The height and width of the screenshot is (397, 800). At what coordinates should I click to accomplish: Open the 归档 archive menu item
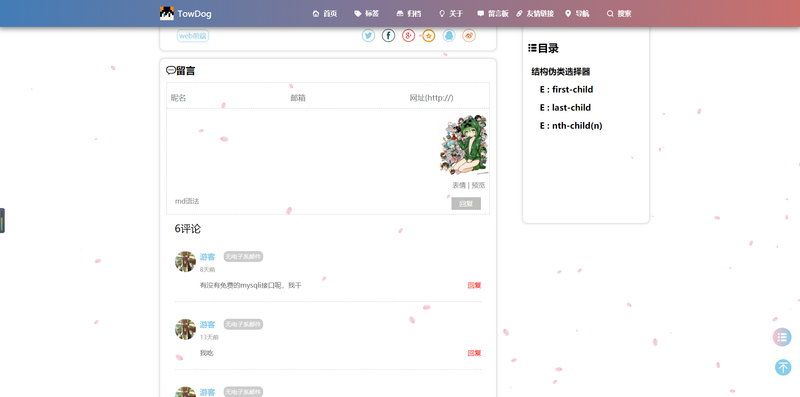coord(409,14)
